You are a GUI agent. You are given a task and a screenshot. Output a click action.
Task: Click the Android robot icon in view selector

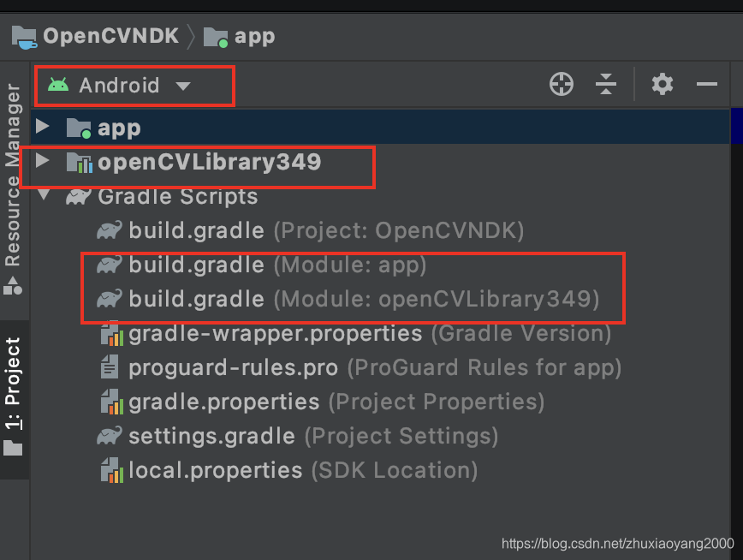tap(58, 85)
